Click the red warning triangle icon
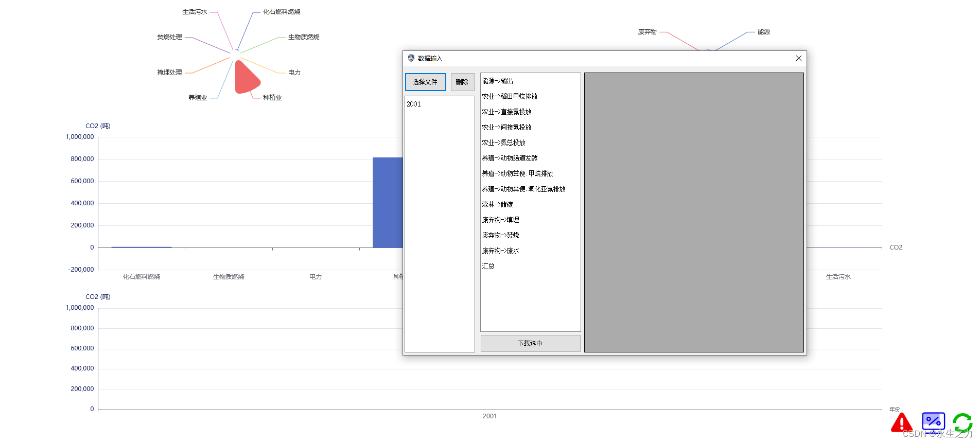The image size is (980, 443). (901, 422)
